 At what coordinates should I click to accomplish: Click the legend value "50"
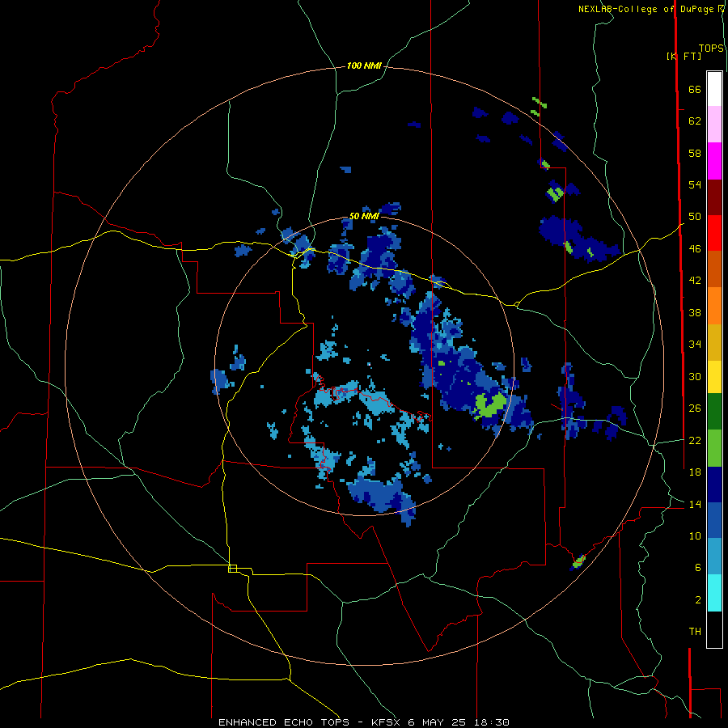point(695,216)
